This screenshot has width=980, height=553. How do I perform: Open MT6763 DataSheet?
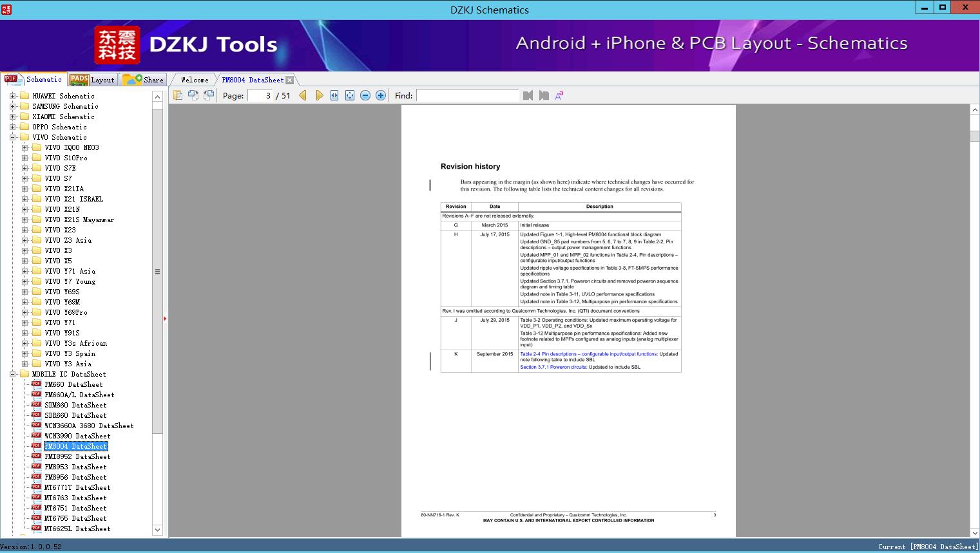[x=75, y=498]
